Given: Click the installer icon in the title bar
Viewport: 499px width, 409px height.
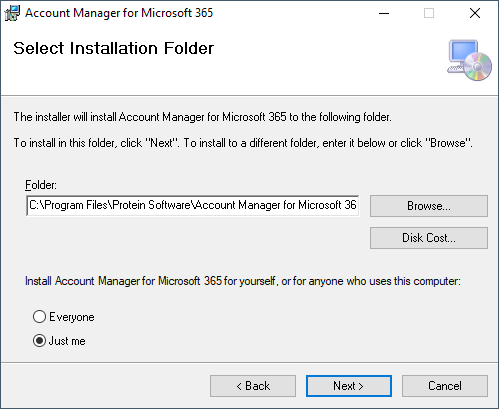Looking at the screenshot, I should 12,13.
